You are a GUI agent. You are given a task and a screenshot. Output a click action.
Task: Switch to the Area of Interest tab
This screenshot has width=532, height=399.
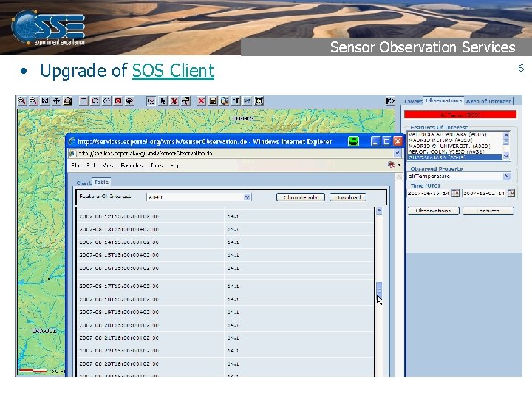click(x=488, y=101)
